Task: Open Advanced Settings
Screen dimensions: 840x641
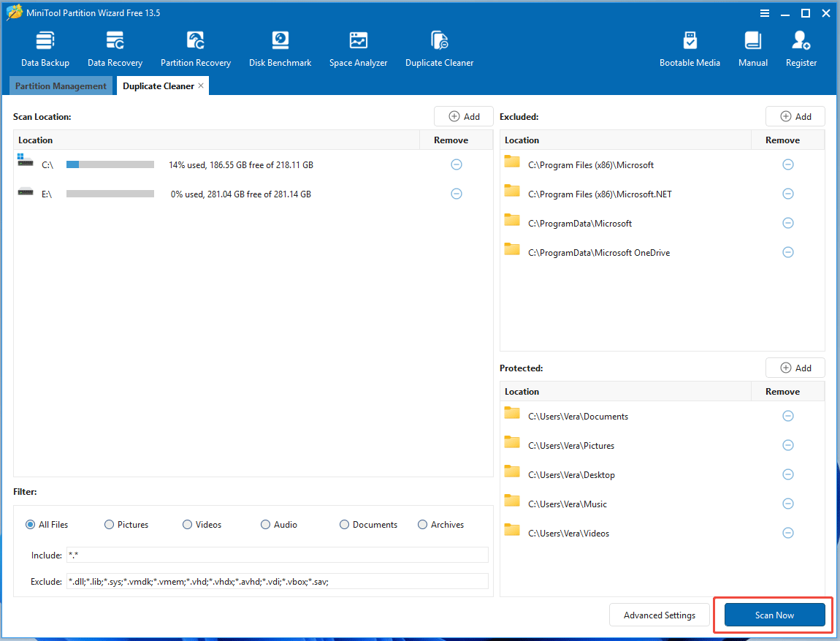Action: click(x=659, y=615)
